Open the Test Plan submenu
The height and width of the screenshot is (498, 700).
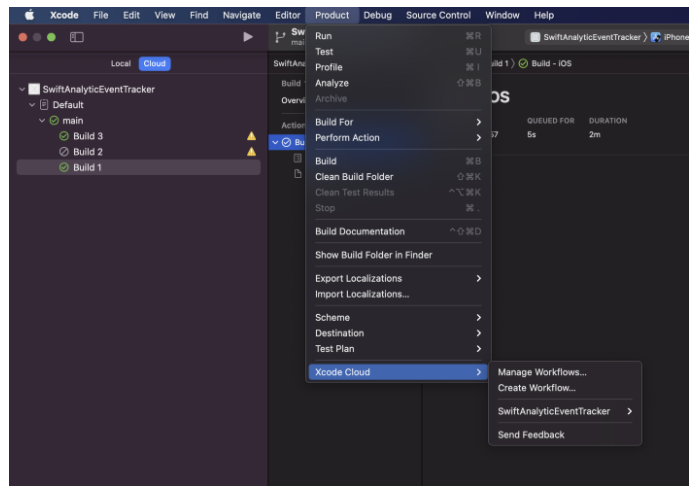[x=398, y=349]
